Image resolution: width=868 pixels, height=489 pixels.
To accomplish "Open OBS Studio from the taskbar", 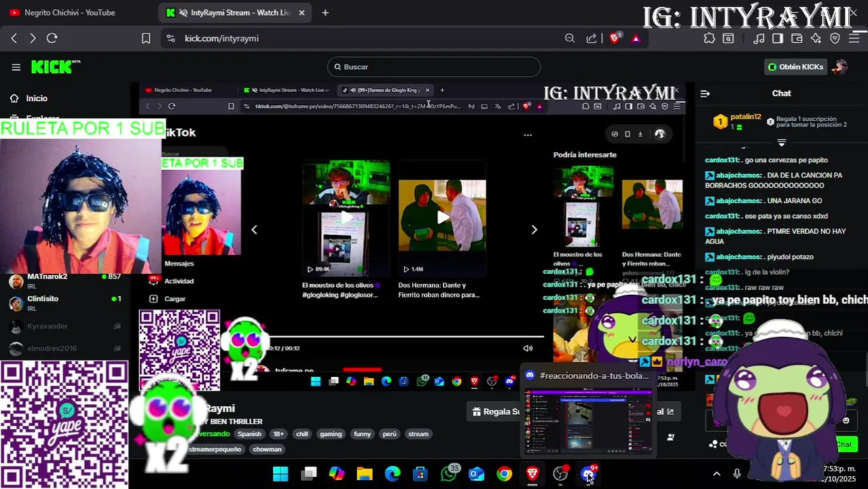I will click(560, 474).
